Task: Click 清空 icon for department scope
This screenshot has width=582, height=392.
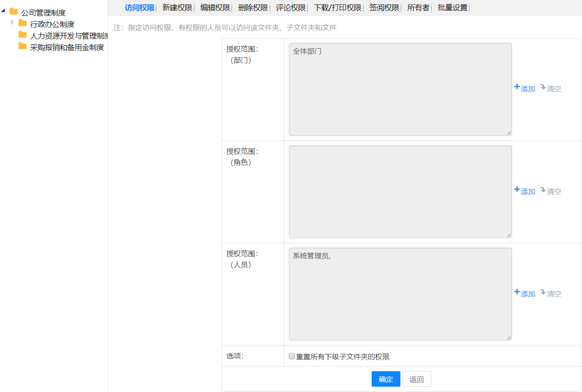Action: coord(543,87)
